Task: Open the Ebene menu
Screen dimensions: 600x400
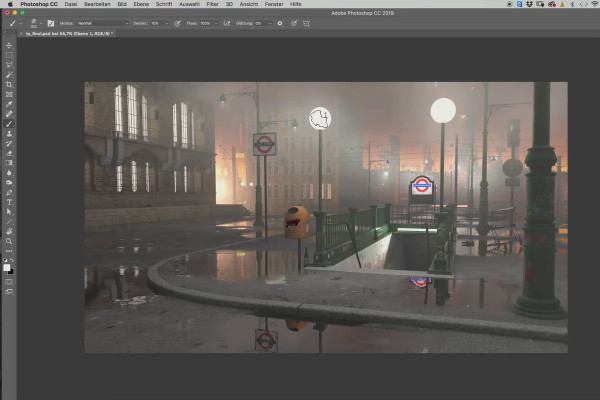Action: [x=141, y=4]
